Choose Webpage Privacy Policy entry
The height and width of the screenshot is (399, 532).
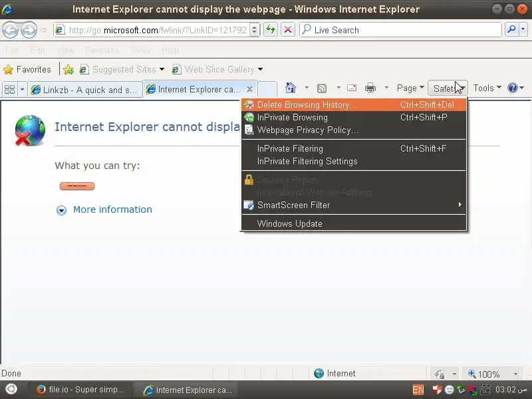[x=354, y=130]
